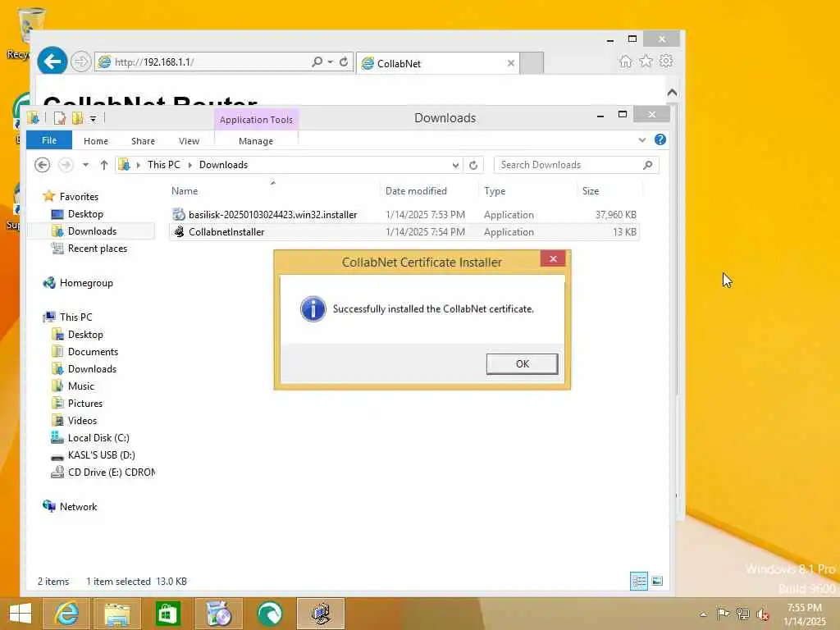Select Homegroup in the navigation pane
The height and width of the screenshot is (630, 840).
pos(85,283)
